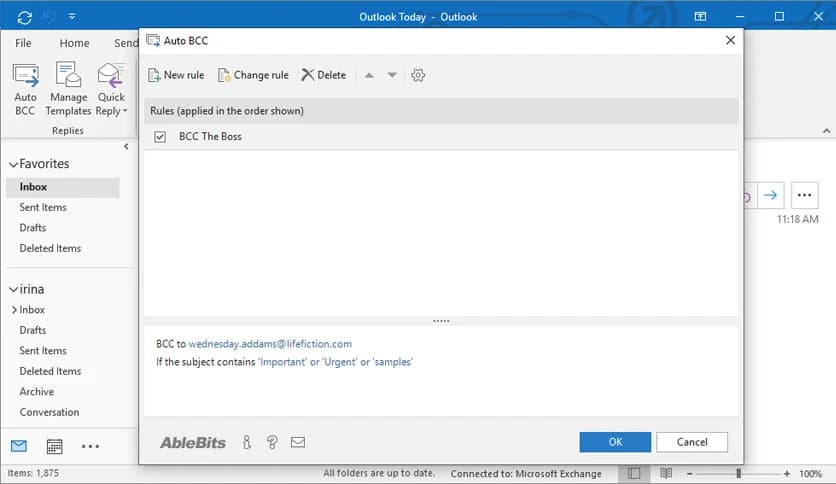This screenshot has height=484, width=836.
Task: Click the New rule button
Action: 176,75
